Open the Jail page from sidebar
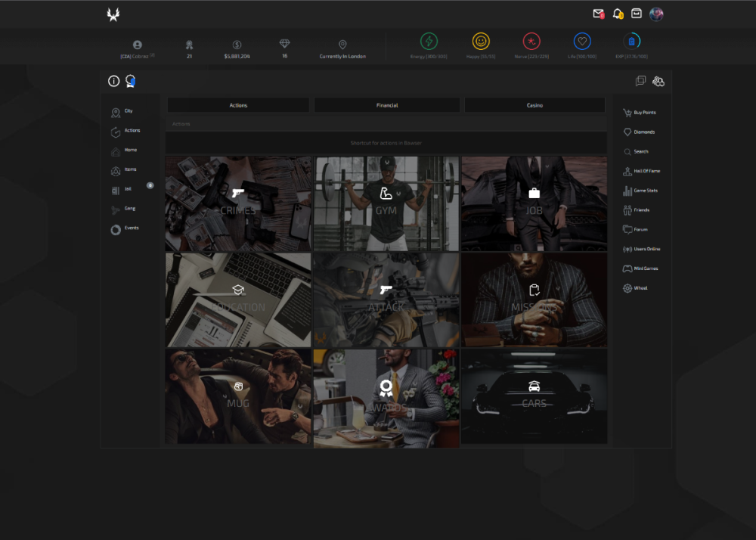This screenshot has height=540, width=756. point(121,189)
